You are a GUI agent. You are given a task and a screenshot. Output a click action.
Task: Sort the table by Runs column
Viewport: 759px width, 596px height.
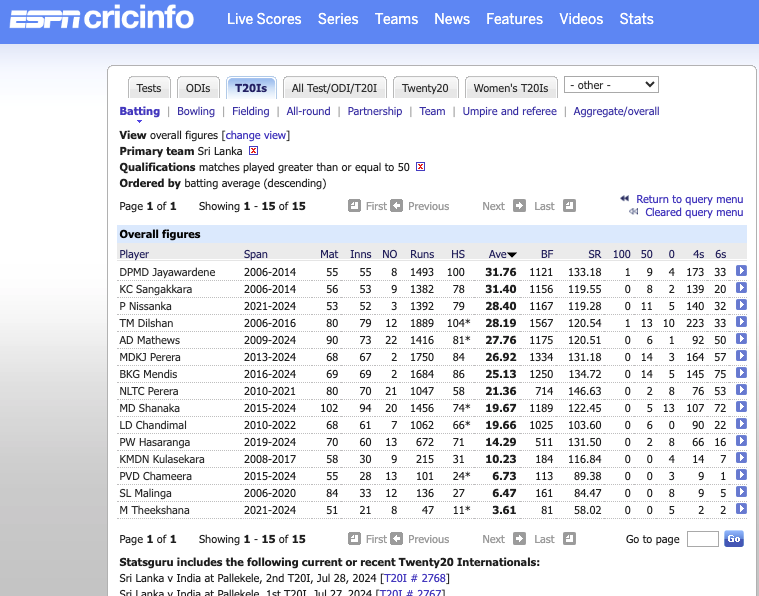click(x=422, y=254)
